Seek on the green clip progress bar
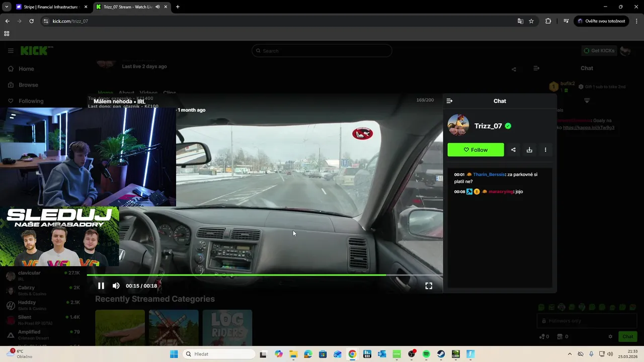Viewport: 644px width, 362px height. pyautogui.click(x=265, y=275)
